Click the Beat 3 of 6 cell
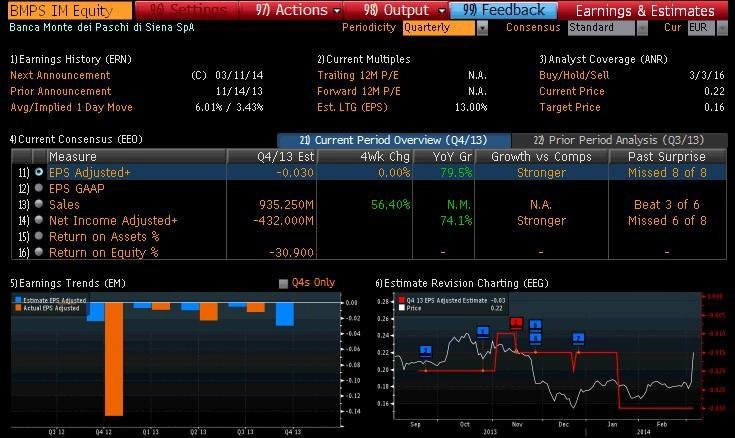Image resolution: width=735 pixels, height=438 pixels. coord(667,204)
